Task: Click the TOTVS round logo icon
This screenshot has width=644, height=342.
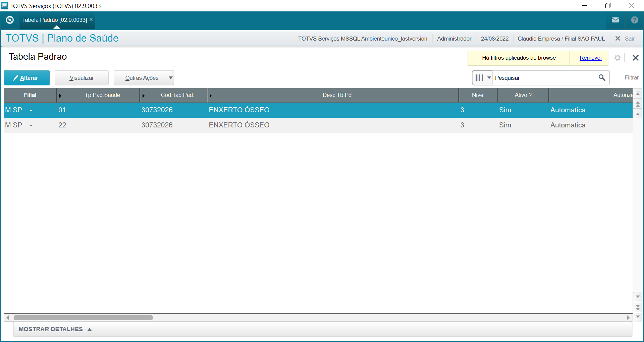Action: (10, 20)
